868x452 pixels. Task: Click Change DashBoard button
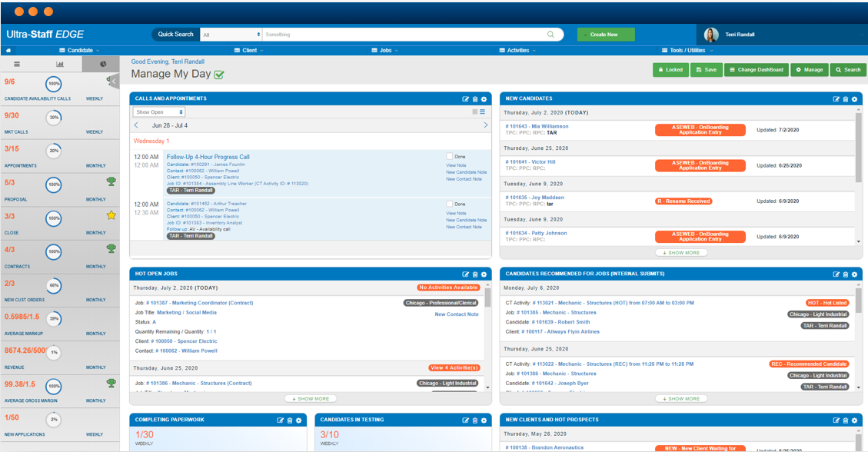pos(757,70)
